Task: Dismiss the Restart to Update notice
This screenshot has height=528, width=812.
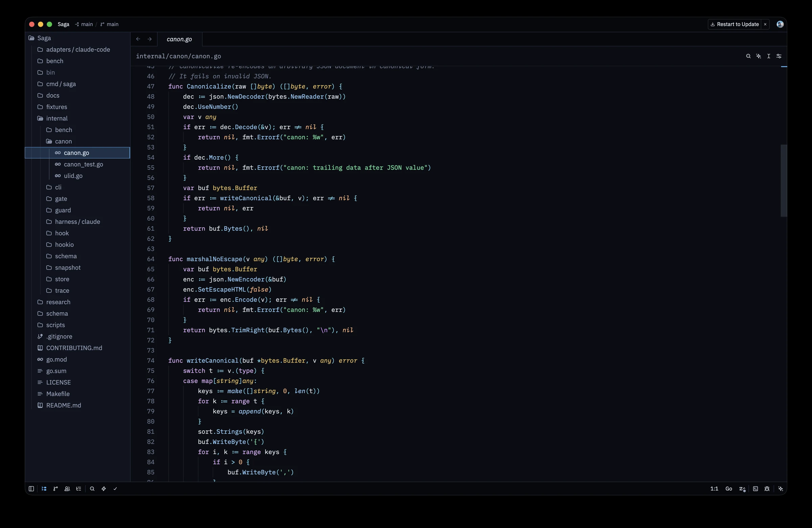Action: coord(765,24)
